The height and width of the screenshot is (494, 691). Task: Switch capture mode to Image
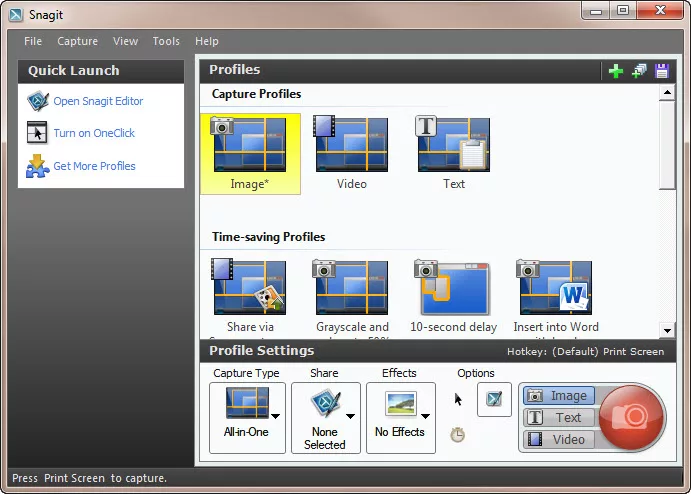tap(559, 396)
